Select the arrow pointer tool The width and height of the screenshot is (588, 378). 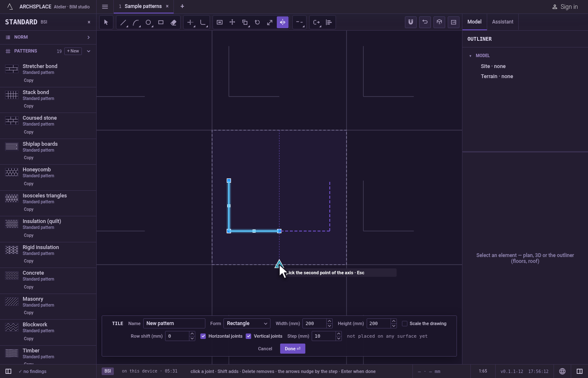pos(106,22)
